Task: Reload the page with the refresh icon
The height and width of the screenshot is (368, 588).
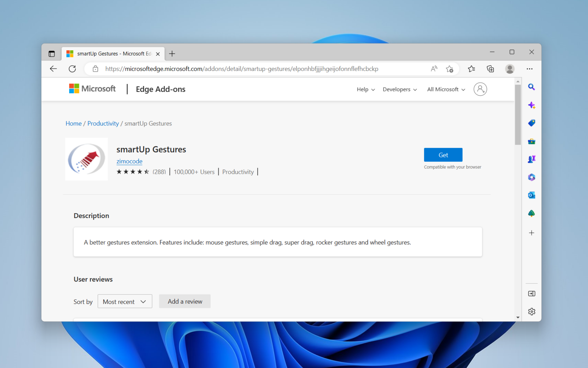Action: tap(72, 69)
